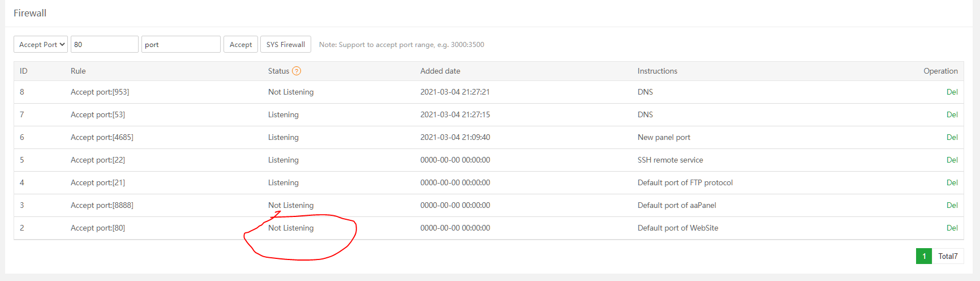Go to page 1 of results
980x281 pixels.
point(924,256)
